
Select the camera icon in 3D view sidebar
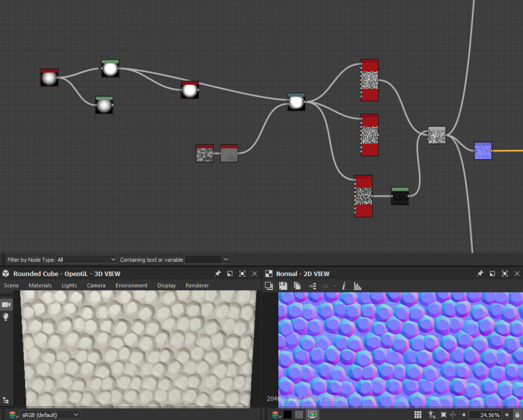pyautogui.click(x=6, y=304)
